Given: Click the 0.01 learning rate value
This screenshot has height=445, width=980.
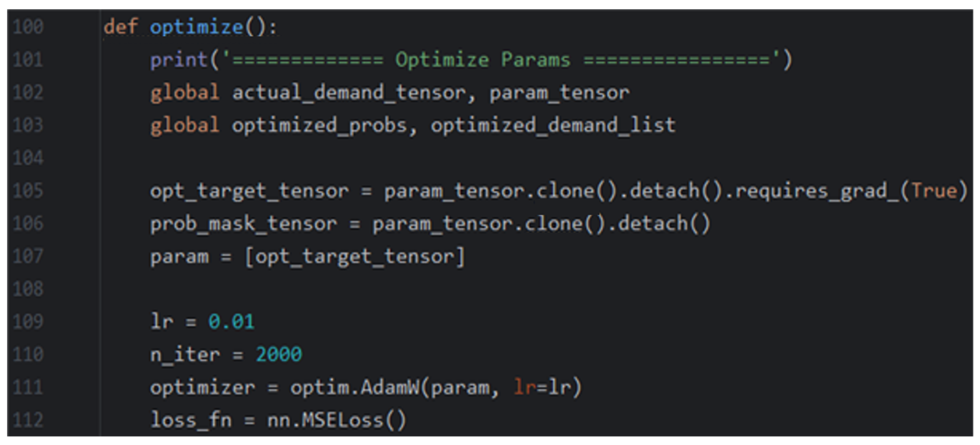Looking at the screenshot, I should [x=231, y=322].
